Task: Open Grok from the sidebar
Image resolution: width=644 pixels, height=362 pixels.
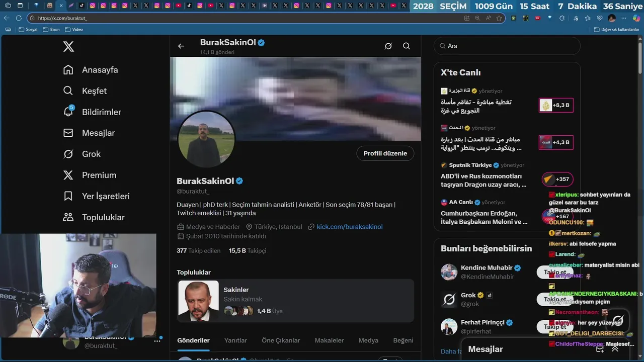Action: point(82,154)
